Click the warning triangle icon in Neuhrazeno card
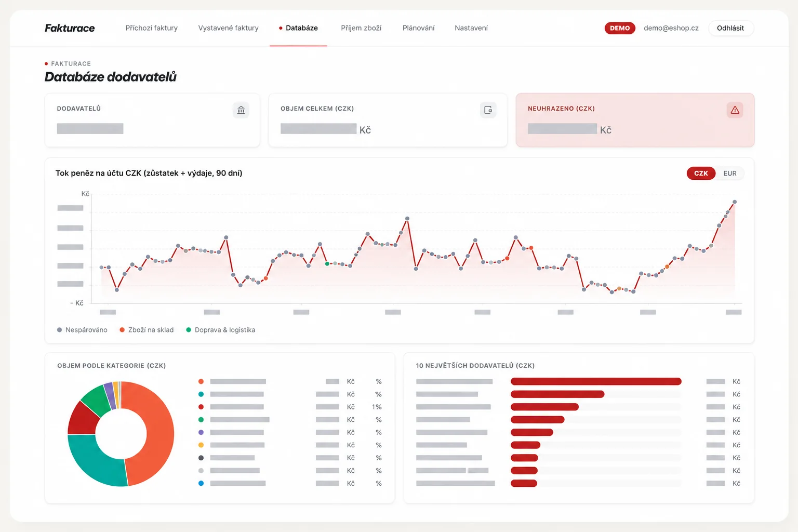The image size is (798, 532). [x=735, y=110]
